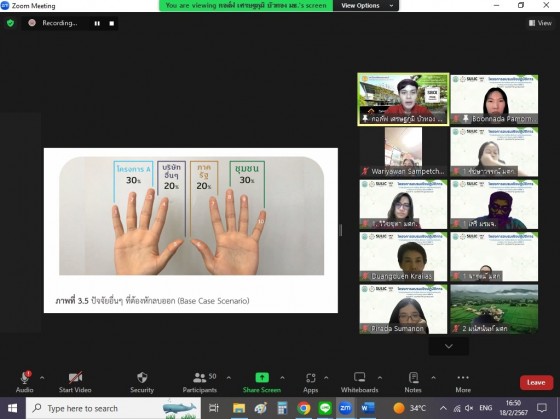This screenshot has height=419, width=560.
Task: Click the green Share Screen icon
Action: tap(262, 378)
